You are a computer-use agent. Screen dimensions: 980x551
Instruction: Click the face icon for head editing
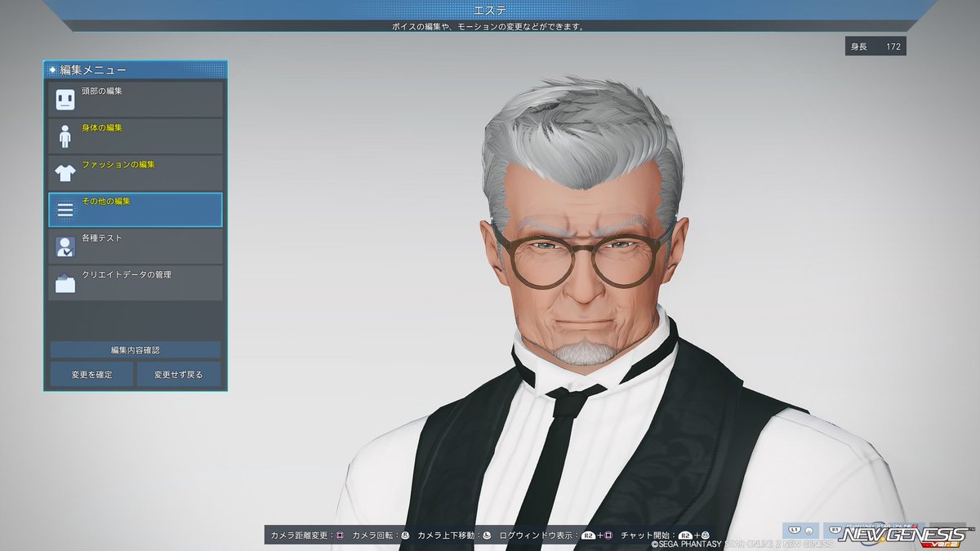tap(65, 100)
